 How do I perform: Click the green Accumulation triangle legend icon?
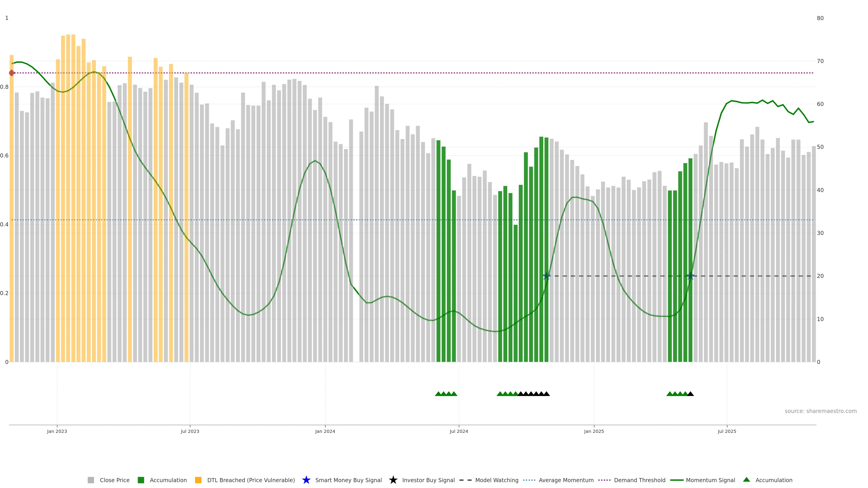(746, 480)
